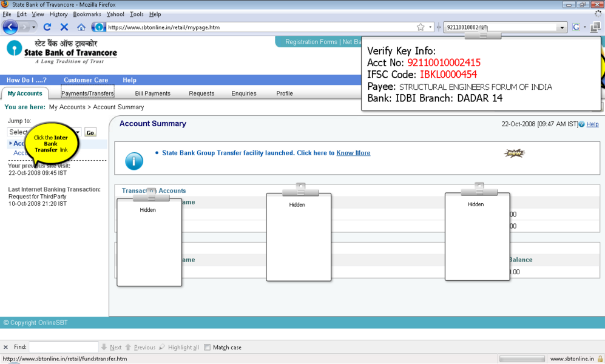Click the browser Back arrow button

(x=10, y=27)
